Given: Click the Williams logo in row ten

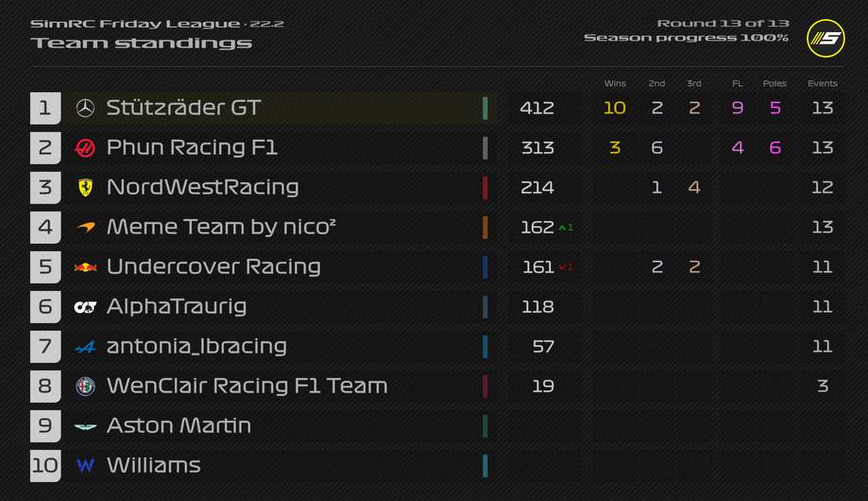Looking at the screenshot, I should [85, 465].
